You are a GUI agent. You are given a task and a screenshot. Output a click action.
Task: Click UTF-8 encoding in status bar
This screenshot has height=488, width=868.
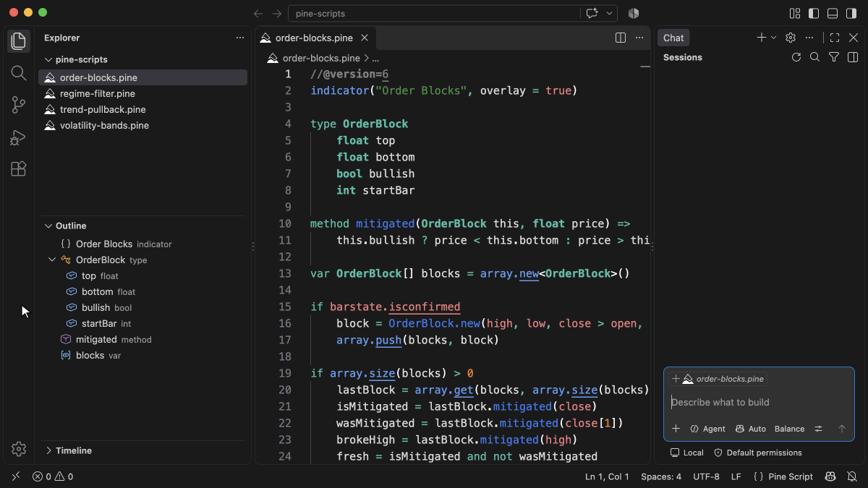click(706, 476)
